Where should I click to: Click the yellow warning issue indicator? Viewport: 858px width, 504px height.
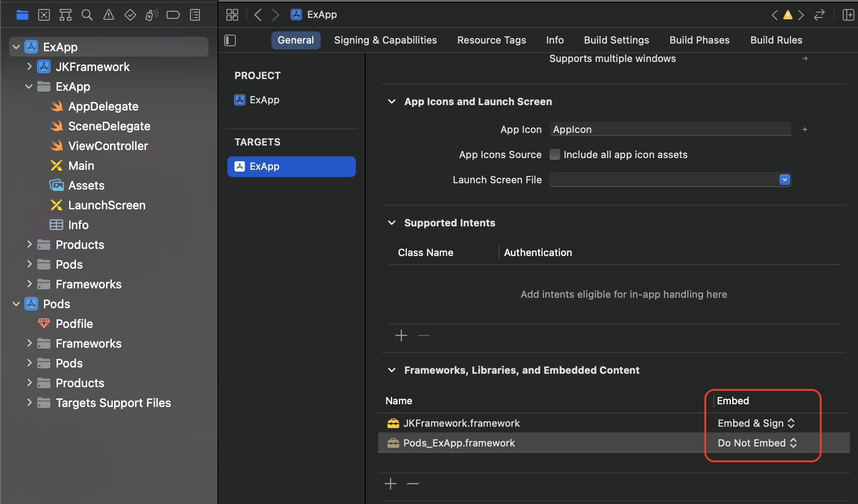(788, 15)
